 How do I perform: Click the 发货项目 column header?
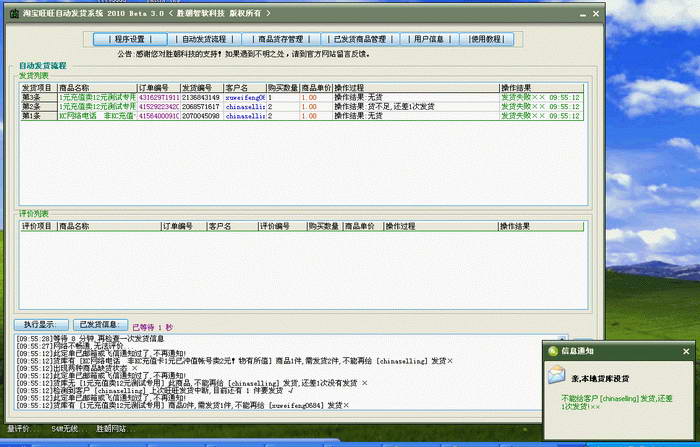38,88
